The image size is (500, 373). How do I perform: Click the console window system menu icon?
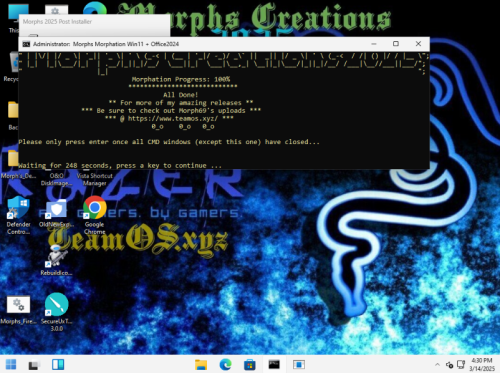pyautogui.click(x=26, y=44)
